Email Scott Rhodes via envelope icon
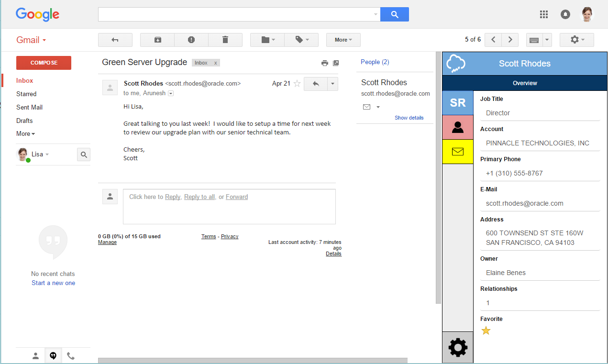608x364 pixels. point(366,107)
